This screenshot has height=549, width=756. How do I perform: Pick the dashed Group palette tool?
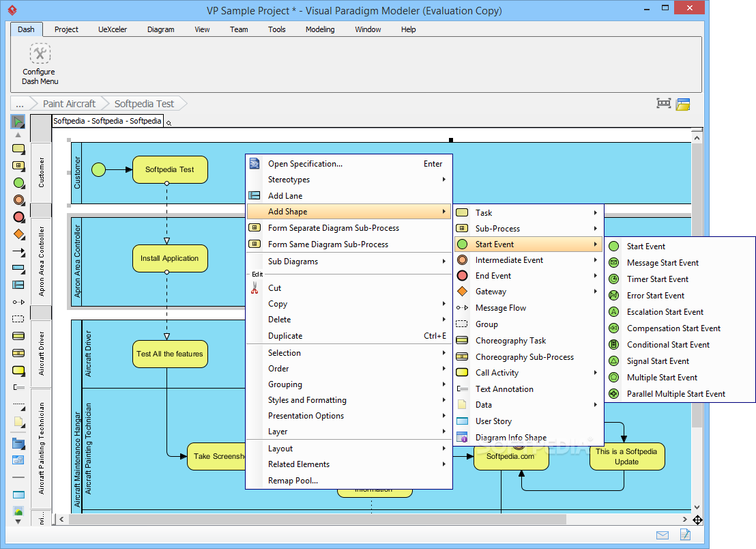point(18,319)
